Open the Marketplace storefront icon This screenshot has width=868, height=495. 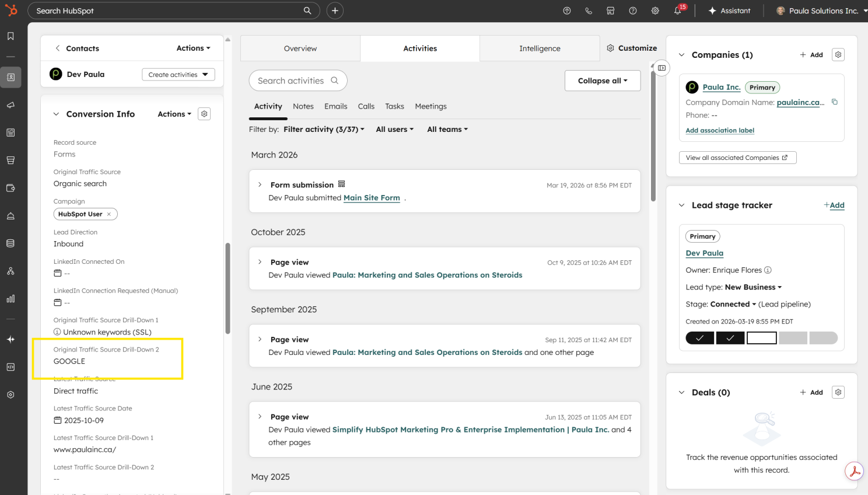611,11
